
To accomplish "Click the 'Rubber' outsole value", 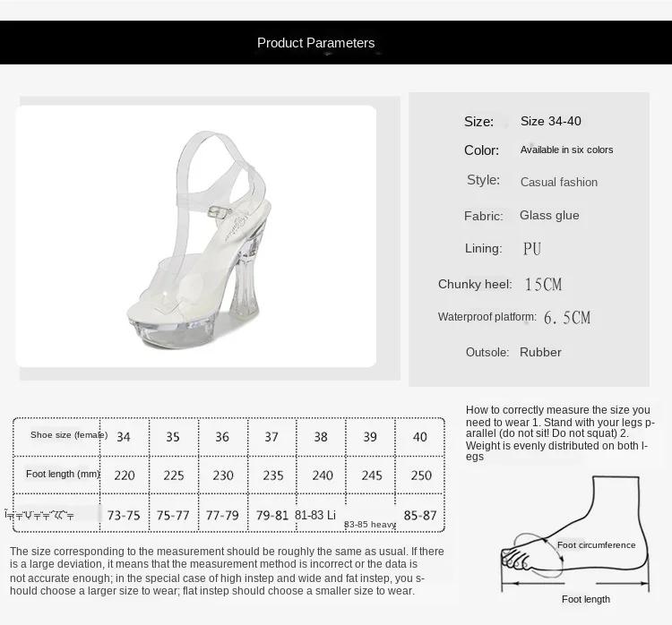I will (x=540, y=352).
